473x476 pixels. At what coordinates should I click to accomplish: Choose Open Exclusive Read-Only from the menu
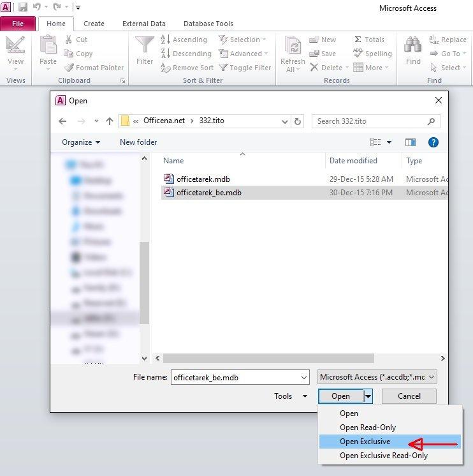pos(390,456)
